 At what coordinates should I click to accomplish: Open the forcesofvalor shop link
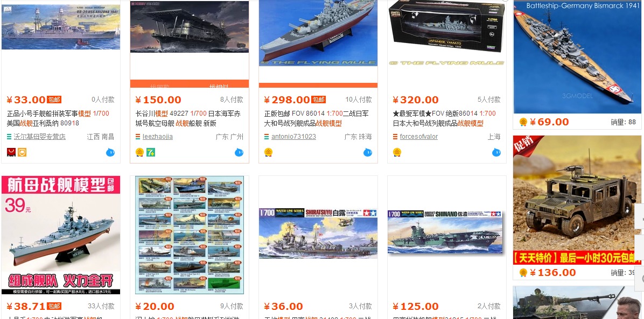[419, 137]
